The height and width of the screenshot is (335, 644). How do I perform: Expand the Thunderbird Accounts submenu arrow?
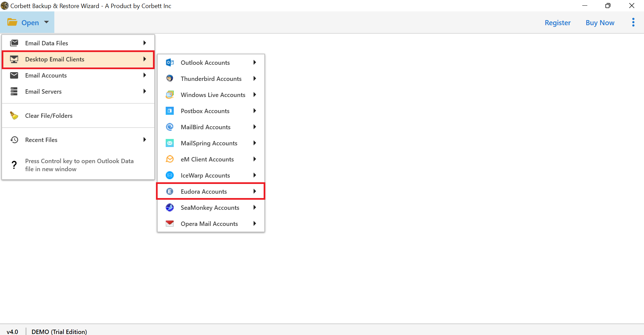255,79
